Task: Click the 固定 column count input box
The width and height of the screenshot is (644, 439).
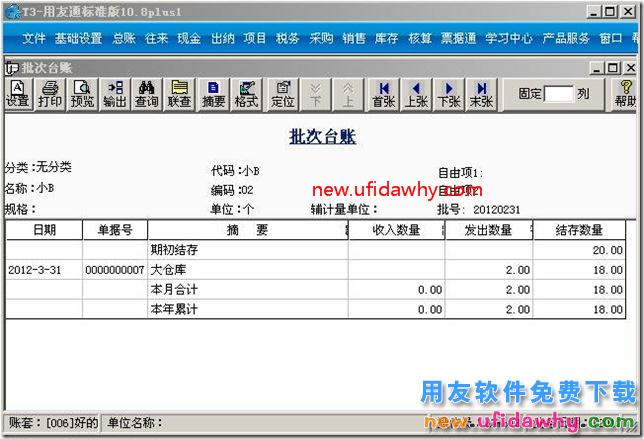Action: click(559, 94)
